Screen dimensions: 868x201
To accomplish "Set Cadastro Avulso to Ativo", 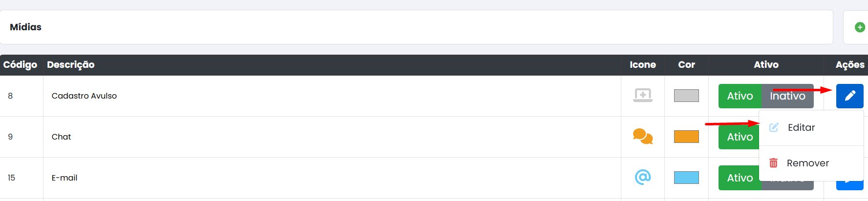I will coord(740,96).
